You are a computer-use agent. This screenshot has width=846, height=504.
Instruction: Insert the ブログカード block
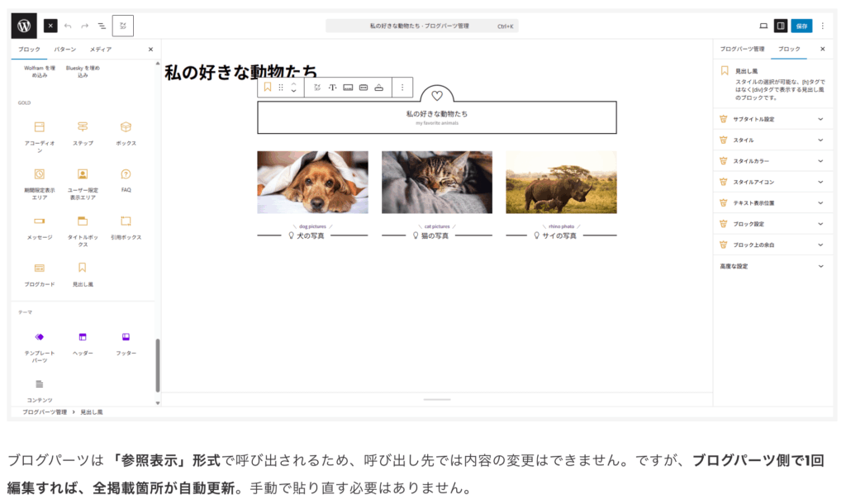coord(39,272)
